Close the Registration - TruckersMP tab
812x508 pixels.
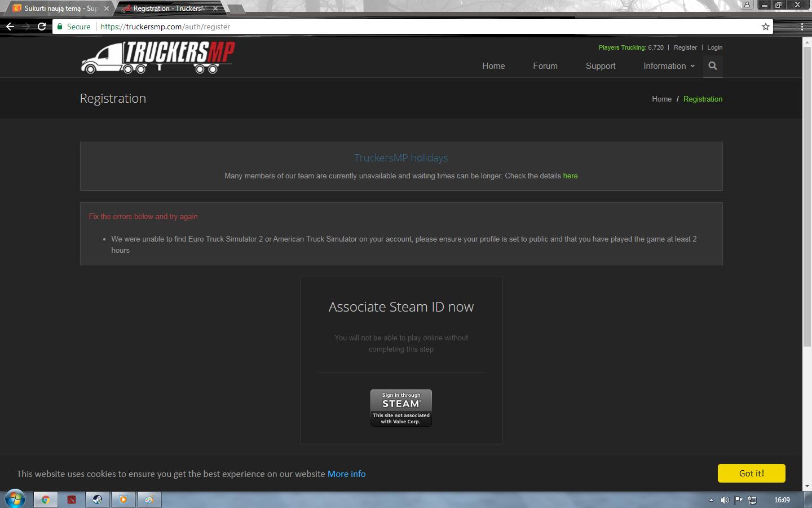click(x=215, y=8)
